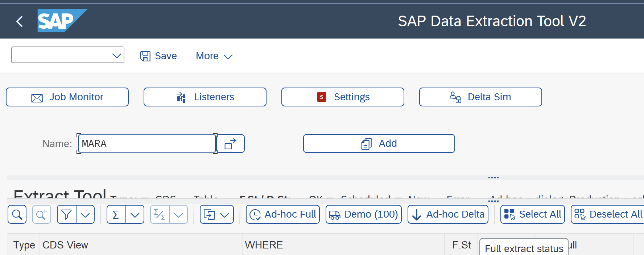Click the Save toolbar button

point(159,56)
